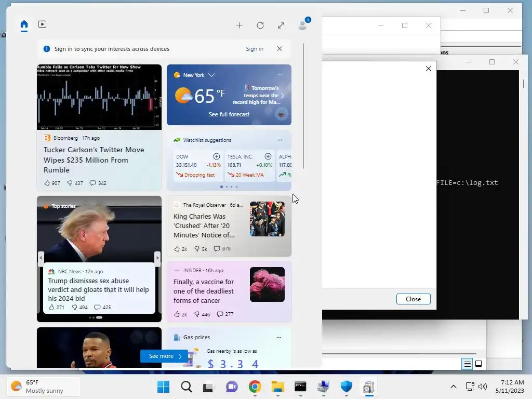Open King Charles story thumbnail image

click(x=268, y=219)
